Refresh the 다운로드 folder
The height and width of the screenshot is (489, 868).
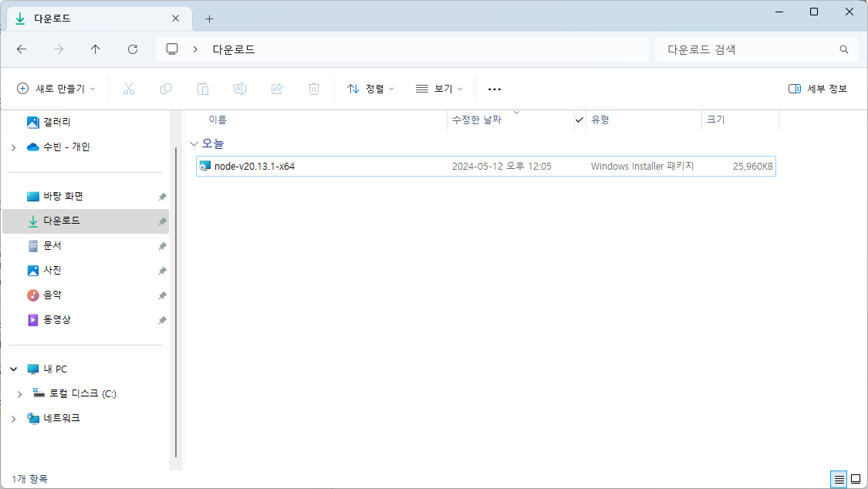133,49
